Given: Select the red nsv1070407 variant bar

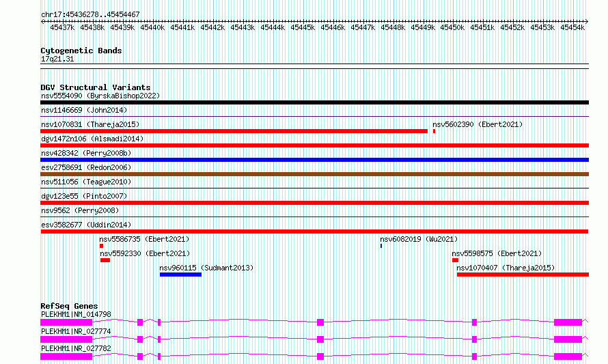Looking at the screenshot, I should [523, 275].
